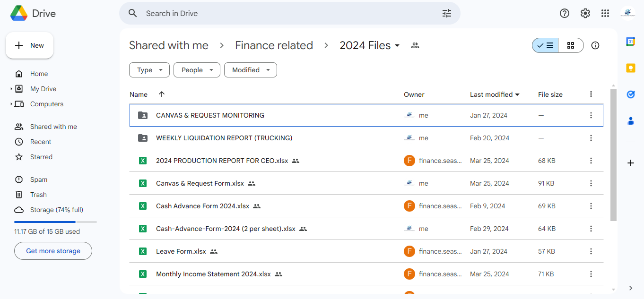Open the Google apps grid
The image size is (644, 299).
(605, 13)
